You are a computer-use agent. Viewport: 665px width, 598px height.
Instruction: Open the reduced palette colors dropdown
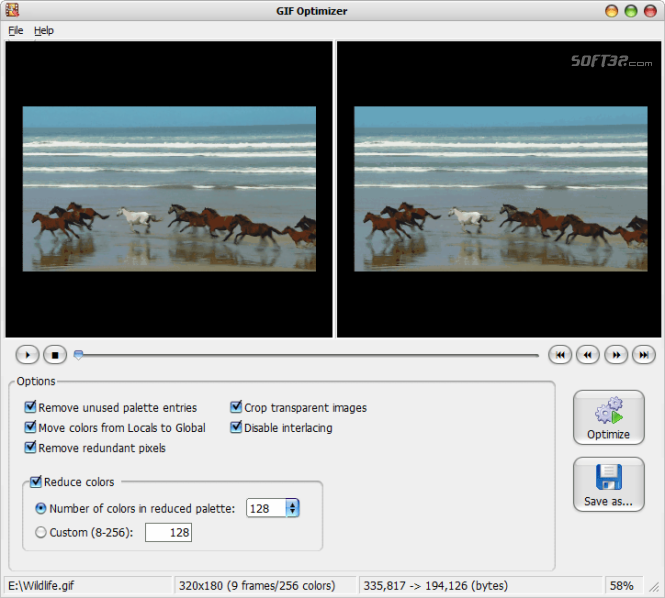click(292, 508)
